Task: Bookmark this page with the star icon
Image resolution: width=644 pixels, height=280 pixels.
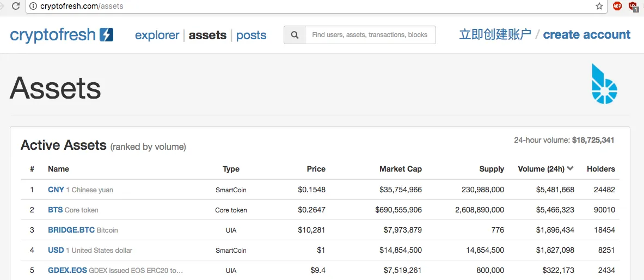Action: (x=599, y=6)
